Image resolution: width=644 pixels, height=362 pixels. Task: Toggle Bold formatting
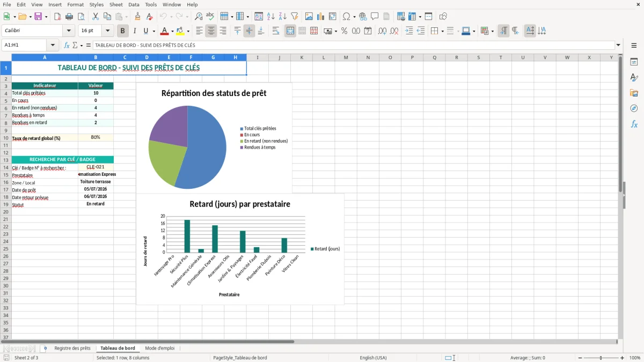coord(123,31)
